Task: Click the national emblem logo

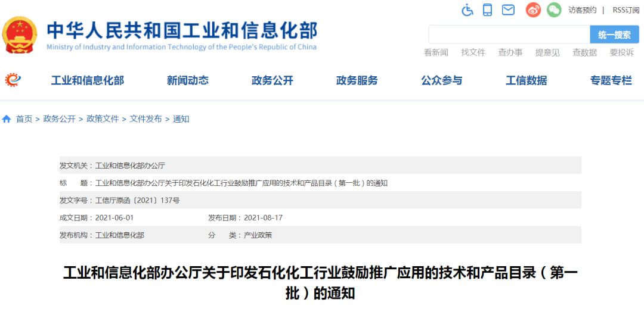Action: pyautogui.click(x=19, y=35)
